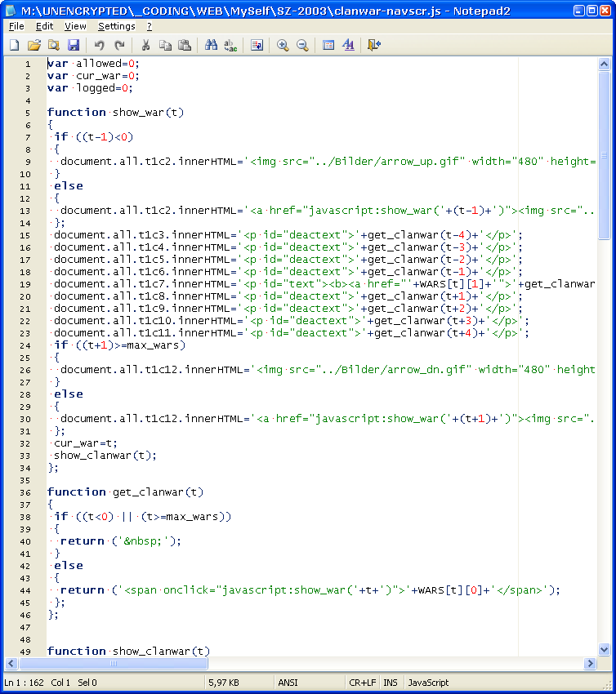
Task: Save the file with floppy disk icon
Action: (x=74, y=45)
